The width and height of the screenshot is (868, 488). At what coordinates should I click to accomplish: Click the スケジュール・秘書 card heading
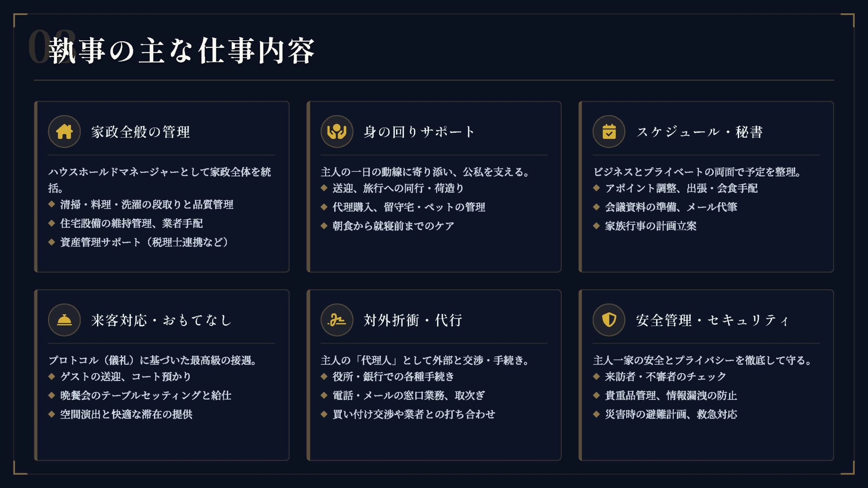[699, 132]
